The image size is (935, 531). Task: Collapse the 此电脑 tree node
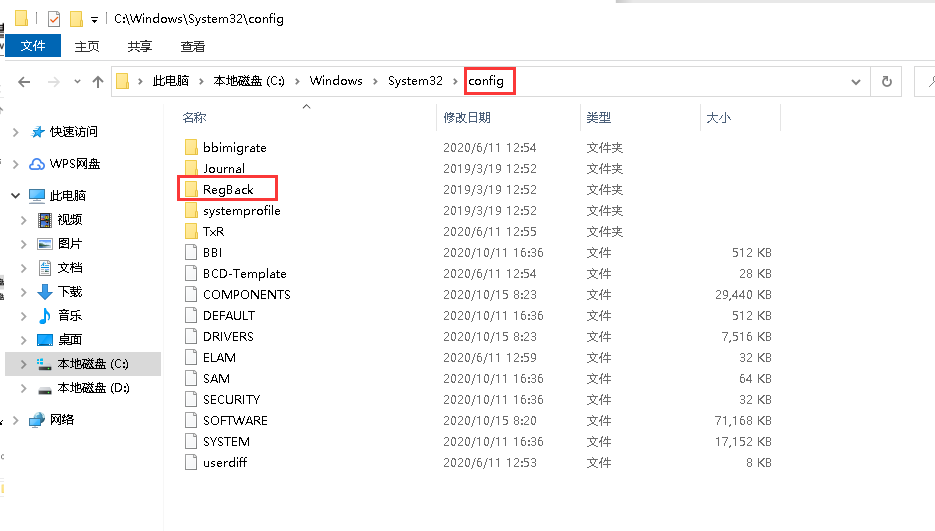[16, 195]
